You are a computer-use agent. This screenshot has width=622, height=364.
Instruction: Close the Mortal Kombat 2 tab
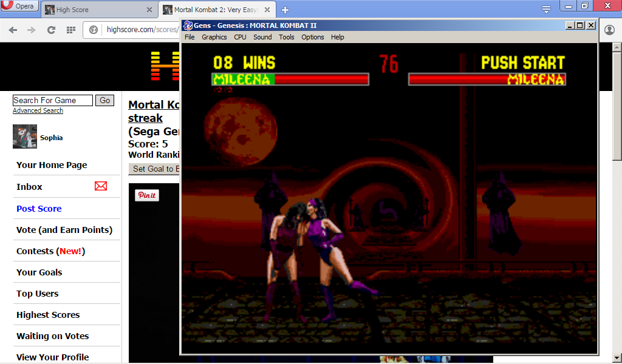coord(269,10)
